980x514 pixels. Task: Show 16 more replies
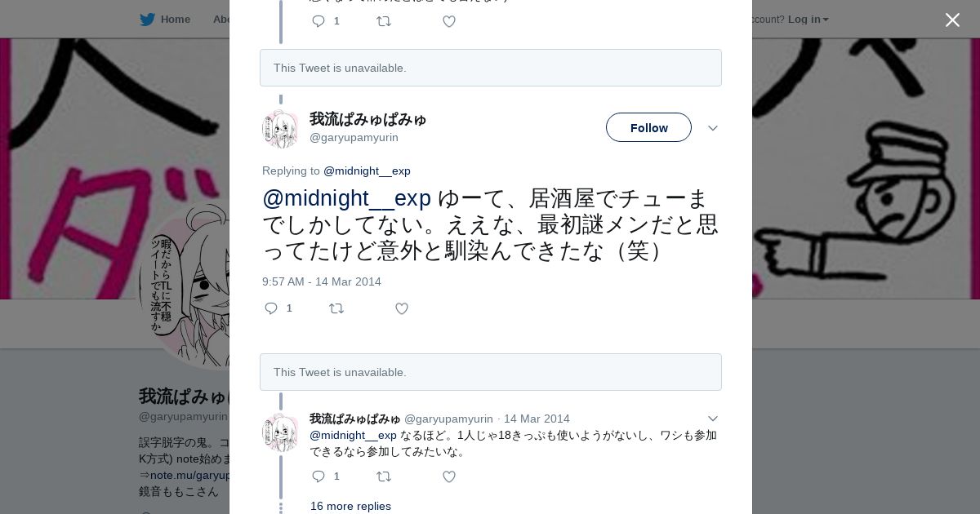pyautogui.click(x=350, y=506)
